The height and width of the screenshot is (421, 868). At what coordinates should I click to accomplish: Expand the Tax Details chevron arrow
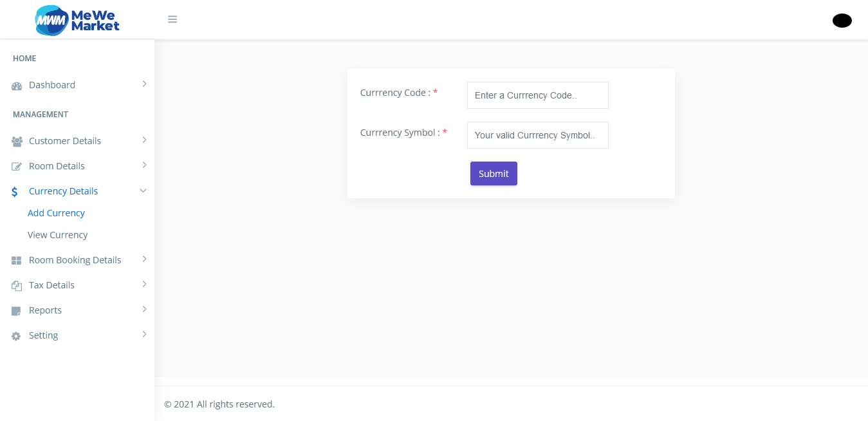click(144, 284)
